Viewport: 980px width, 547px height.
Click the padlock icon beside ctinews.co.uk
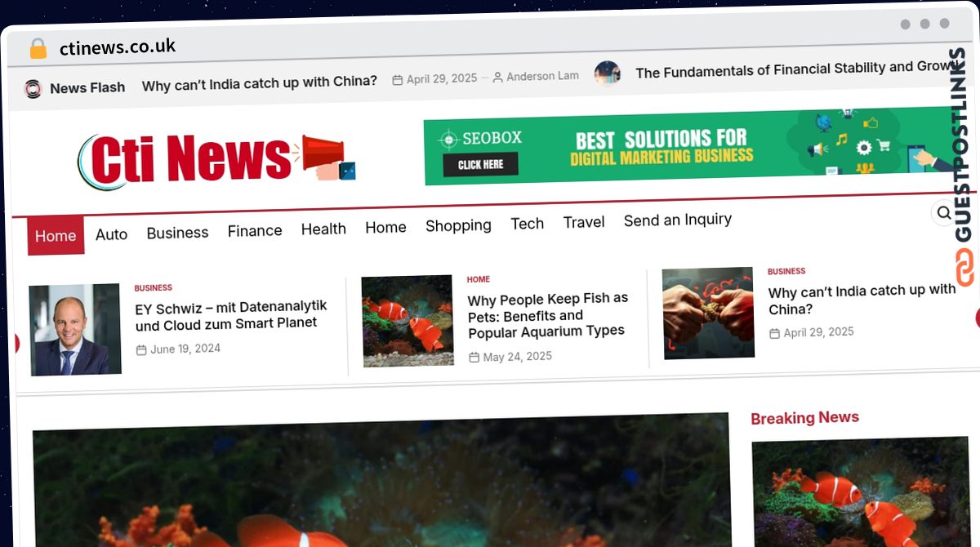click(x=38, y=49)
